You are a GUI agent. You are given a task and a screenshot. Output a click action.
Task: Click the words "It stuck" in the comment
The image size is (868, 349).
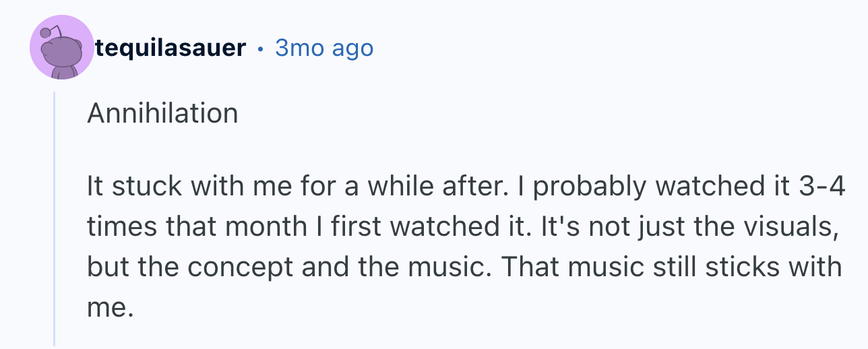click(x=125, y=187)
